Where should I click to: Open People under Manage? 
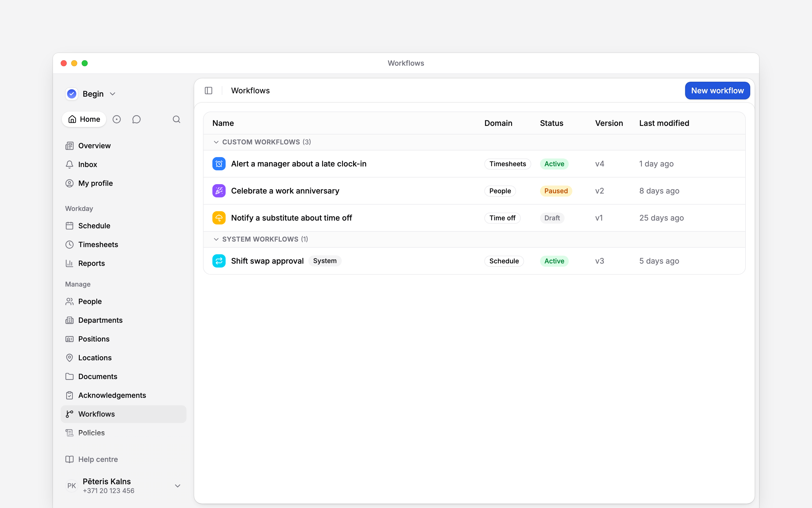coord(124,301)
